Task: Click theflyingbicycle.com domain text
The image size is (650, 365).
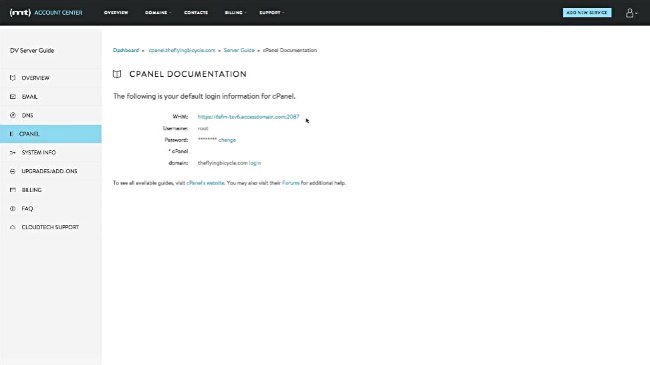Action: (x=223, y=163)
